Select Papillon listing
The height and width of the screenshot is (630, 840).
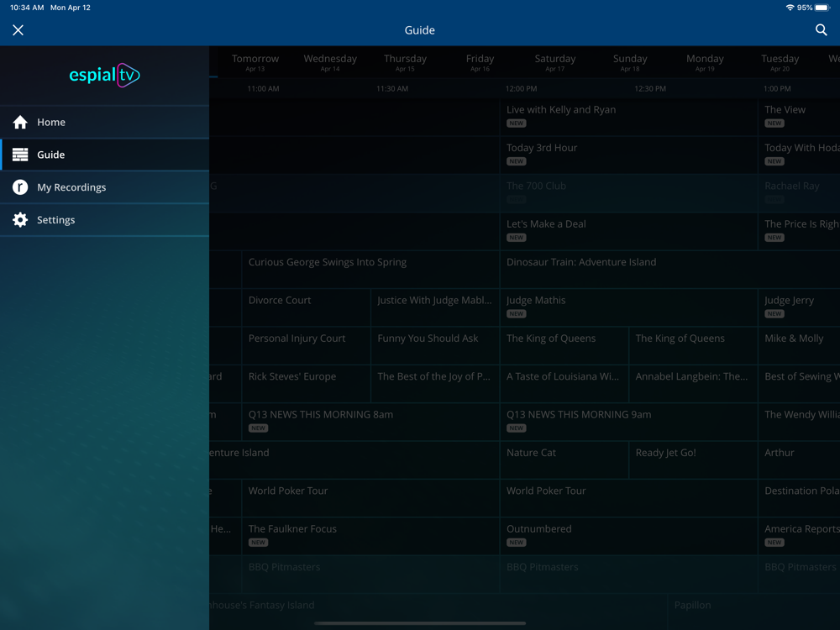point(753,612)
